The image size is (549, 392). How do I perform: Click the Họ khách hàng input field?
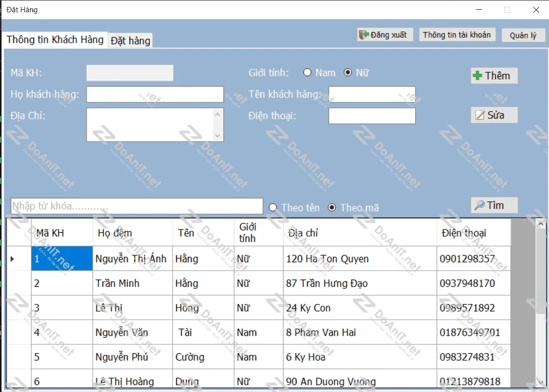[155, 94]
